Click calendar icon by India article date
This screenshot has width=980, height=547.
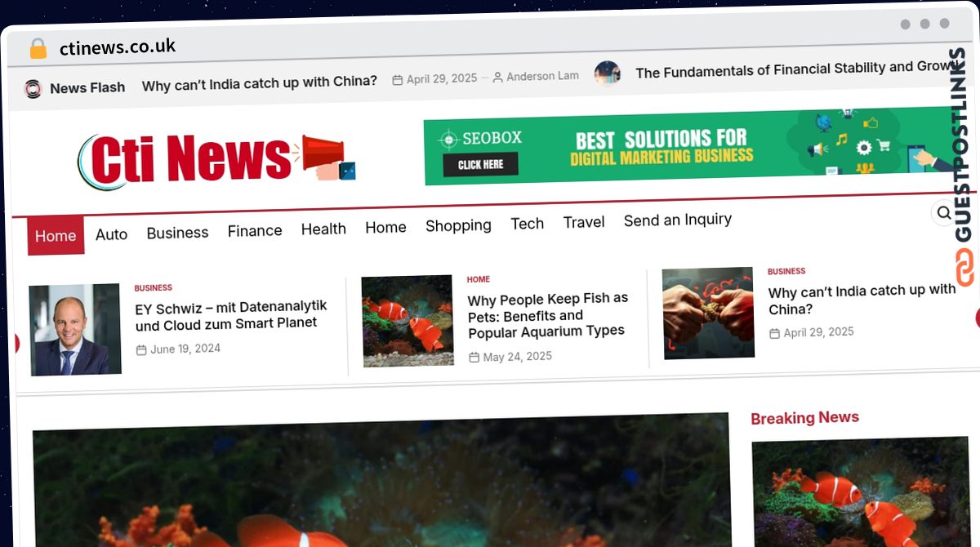(774, 333)
